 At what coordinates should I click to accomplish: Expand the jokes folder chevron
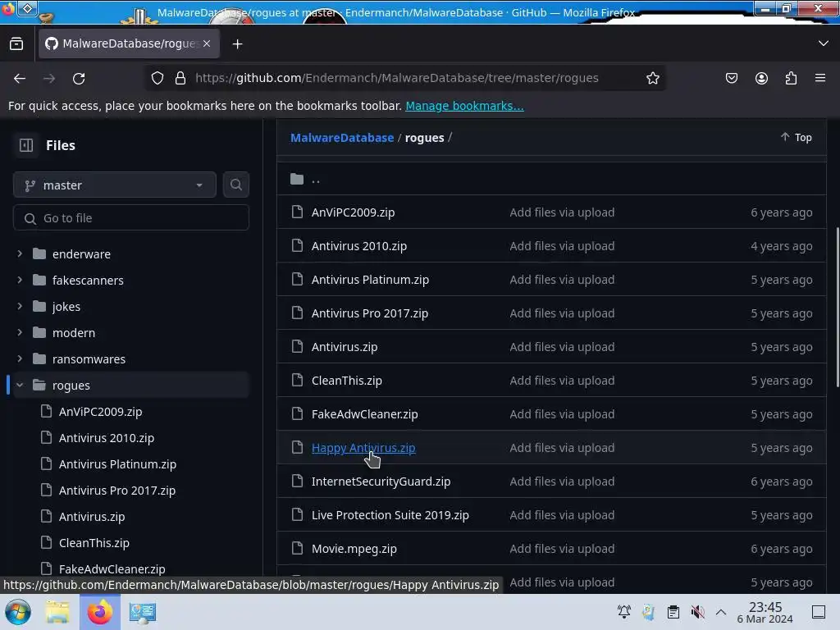20,306
